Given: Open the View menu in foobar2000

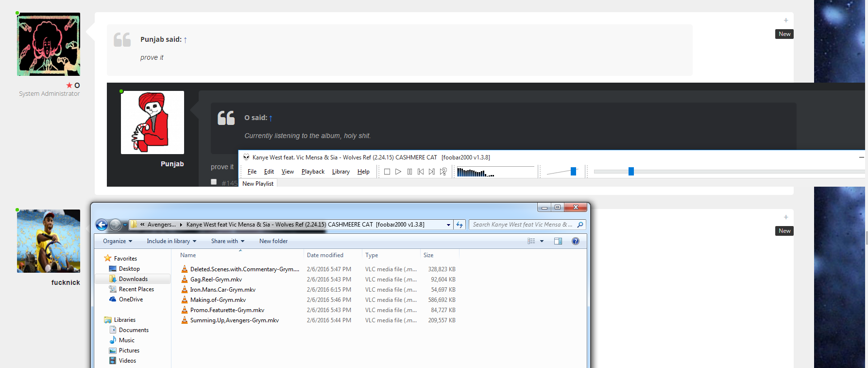Looking at the screenshot, I should 288,172.
